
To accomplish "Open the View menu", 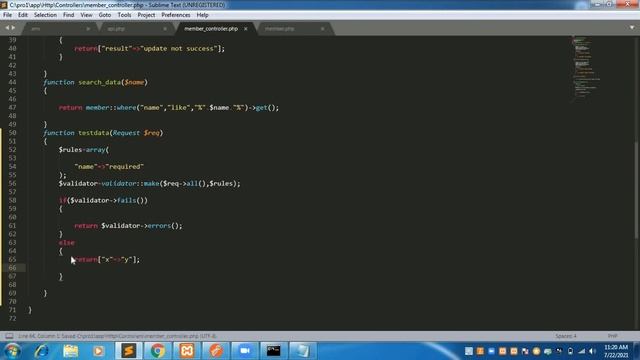I will click(x=86, y=15).
